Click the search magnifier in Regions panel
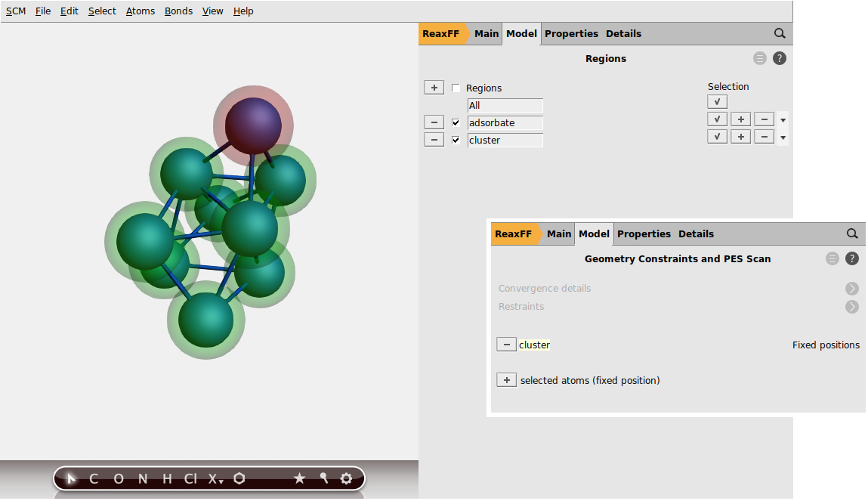 click(x=780, y=33)
